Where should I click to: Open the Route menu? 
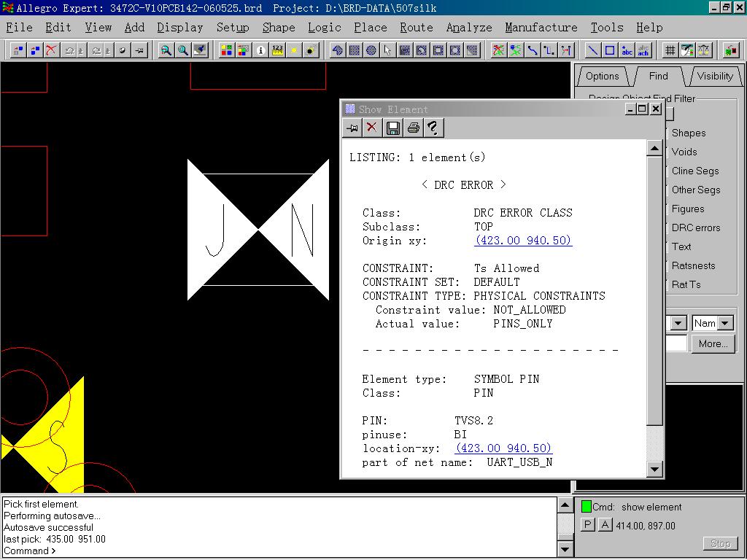pos(417,28)
